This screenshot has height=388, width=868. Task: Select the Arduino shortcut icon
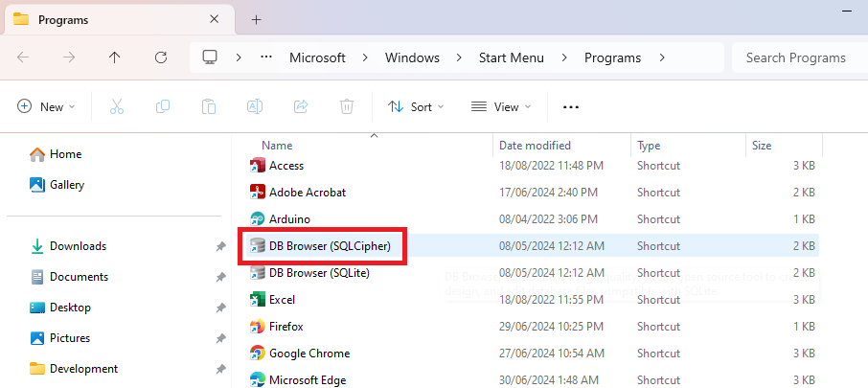[257, 219]
